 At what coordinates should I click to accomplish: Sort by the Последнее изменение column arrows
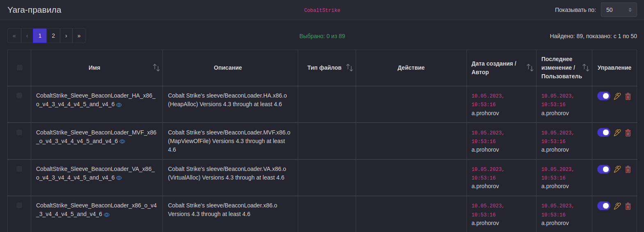[586, 68]
